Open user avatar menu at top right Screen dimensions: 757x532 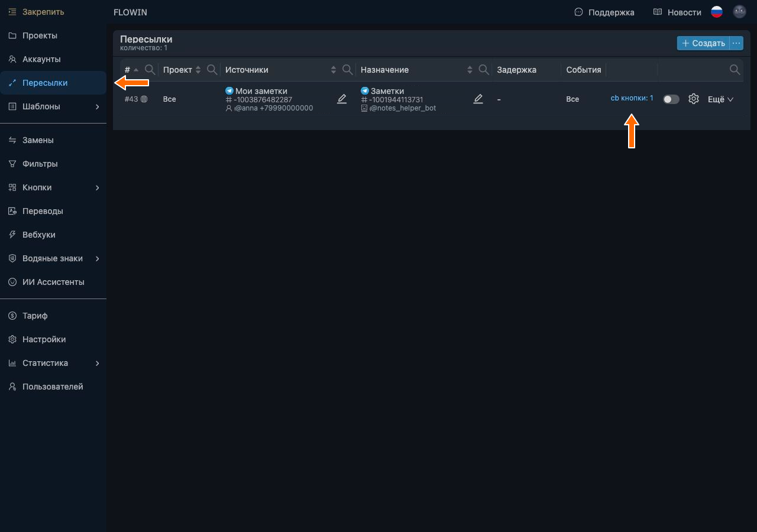[x=739, y=12]
